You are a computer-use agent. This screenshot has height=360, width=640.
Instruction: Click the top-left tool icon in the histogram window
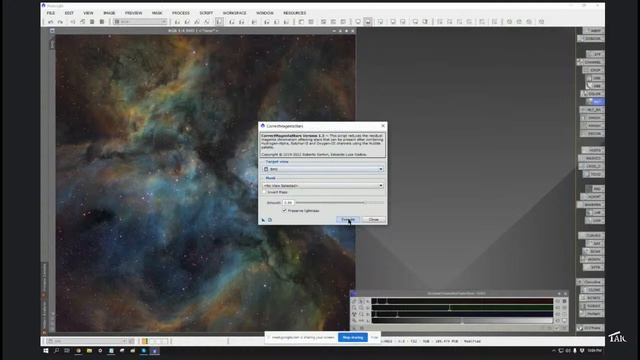point(354,301)
